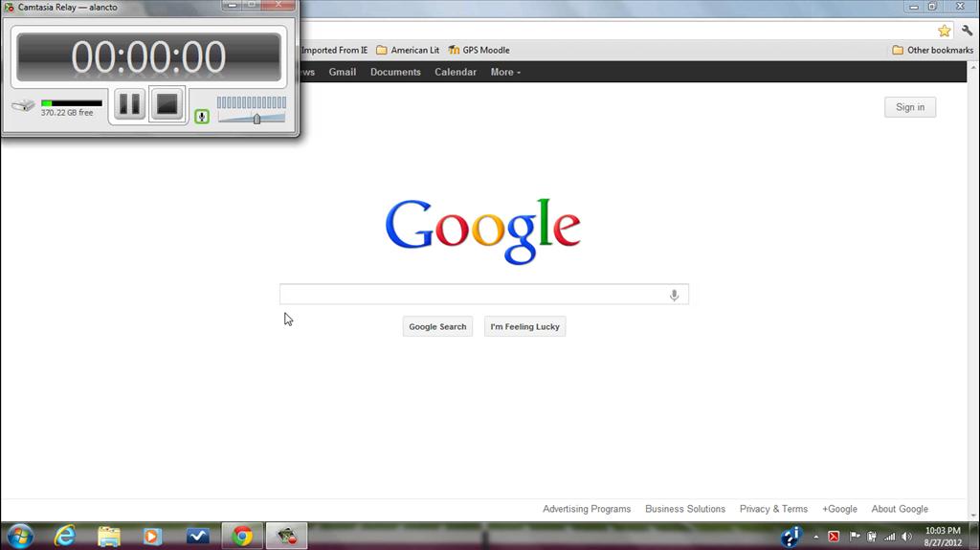Restore down the Chrome browser window
Image resolution: width=980 pixels, height=550 pixels.
click(932, 7)
